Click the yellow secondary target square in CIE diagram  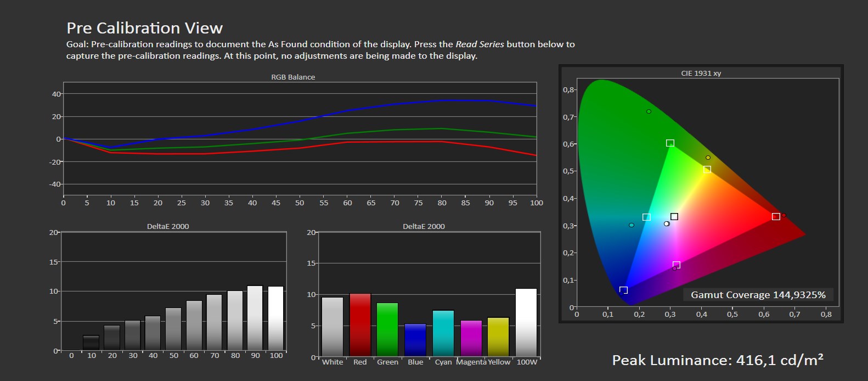707,170
